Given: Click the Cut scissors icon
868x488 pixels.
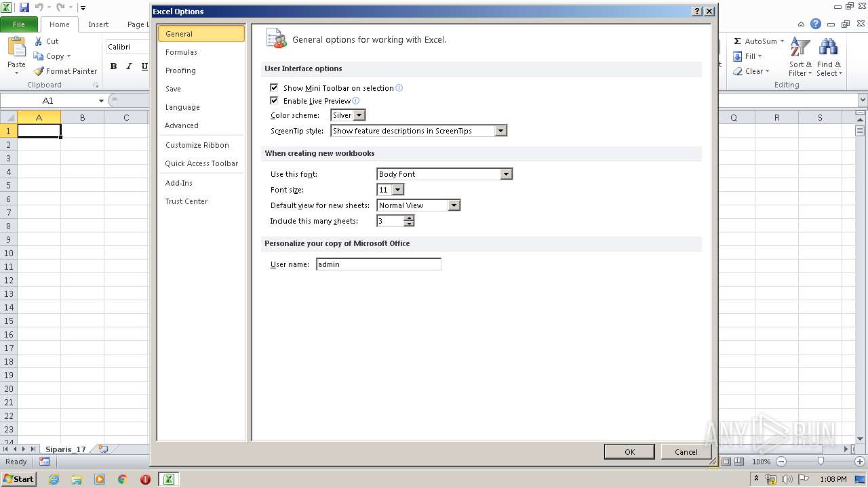Looking at the screenshot, I should pyautogui.click(x=39, y=41).
